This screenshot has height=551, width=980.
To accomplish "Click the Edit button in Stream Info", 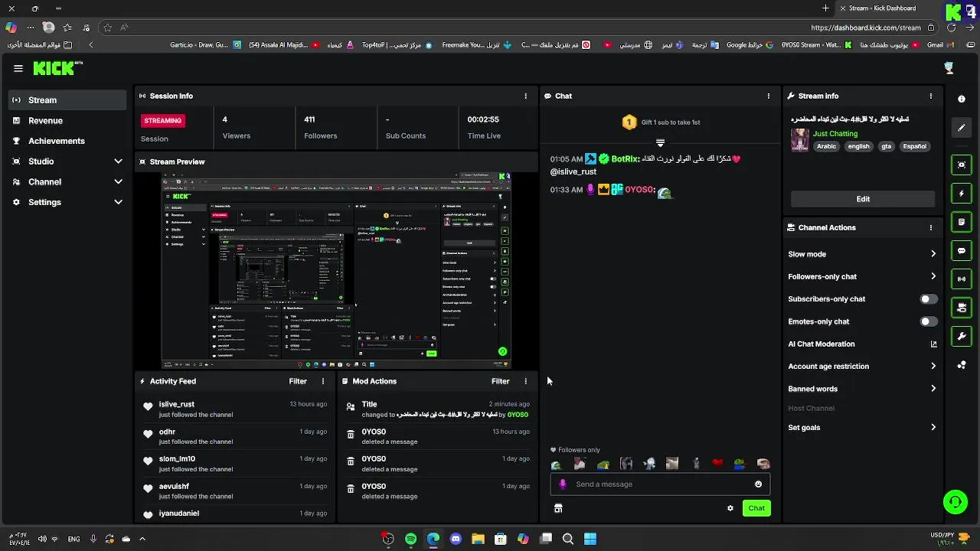I will tap(863, 199).
